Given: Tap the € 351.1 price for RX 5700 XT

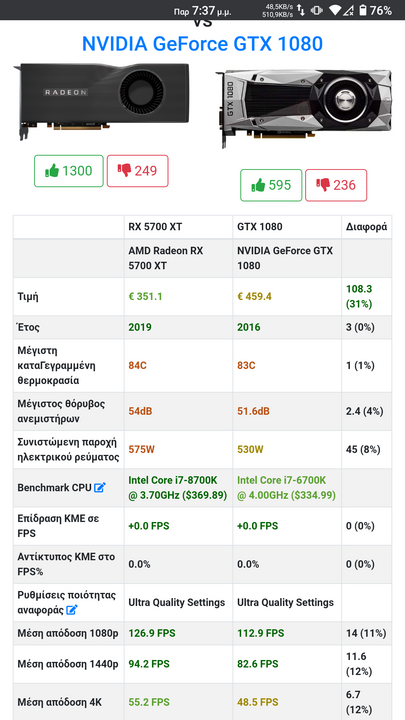Looking at the screenshot, I should [x=145, y=297].
